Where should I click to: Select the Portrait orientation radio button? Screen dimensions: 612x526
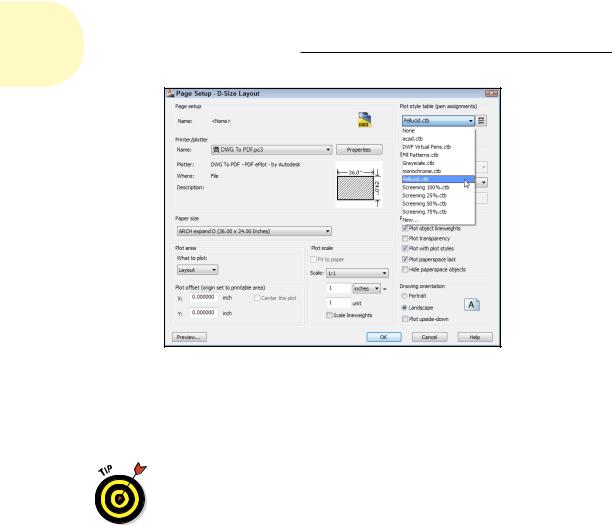click(404, 296)
